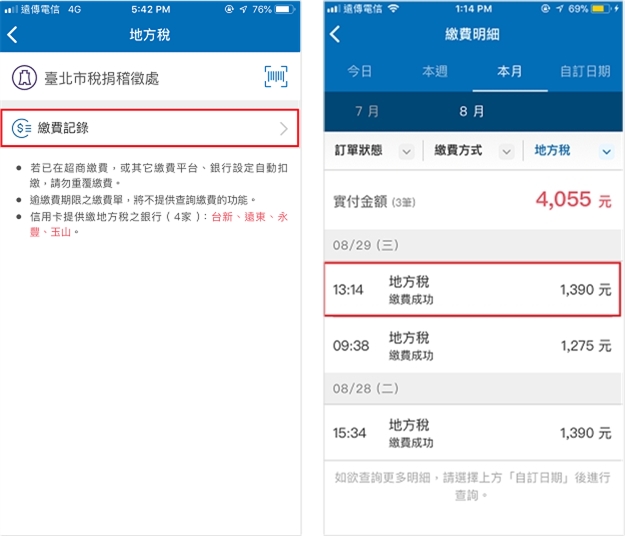This screenshot has height=536, width=625.
Task: Tap the barcode scanner icon
Action: pyautogui.click(x=276, y=77)
